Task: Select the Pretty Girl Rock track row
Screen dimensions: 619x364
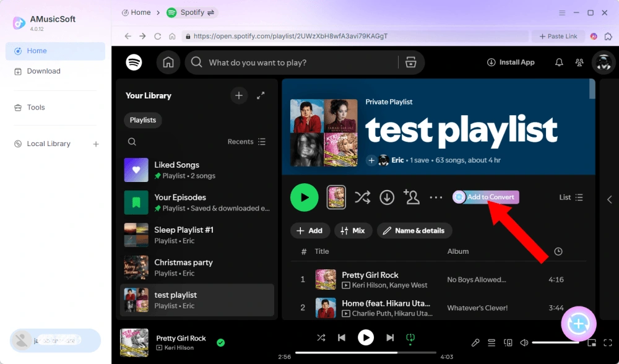Action: coord(438,280)
